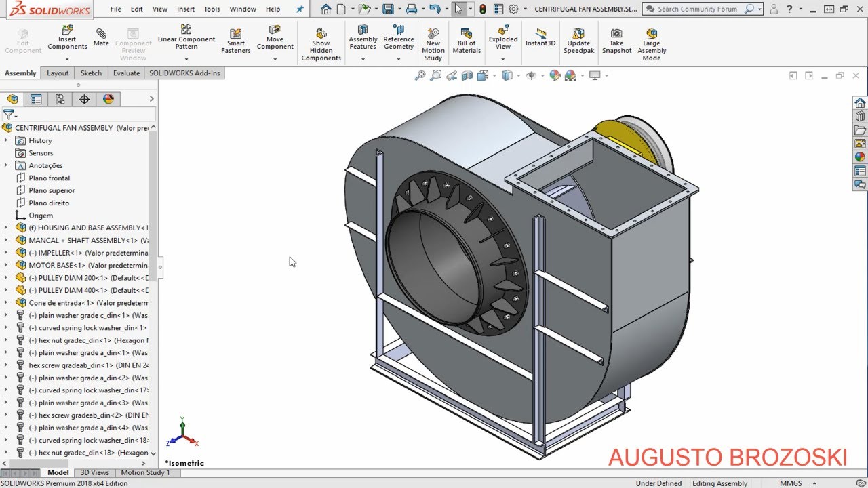Click Zoom to Fit icon
The image size is (868, 488).
[x=420, y=76]
